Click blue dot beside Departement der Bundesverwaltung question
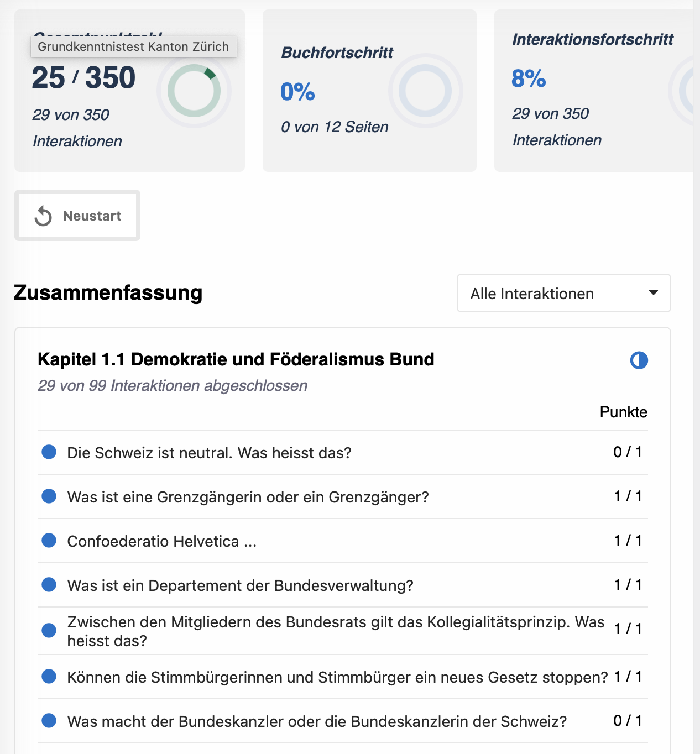The image size is (700, 754). pos(49,585)
